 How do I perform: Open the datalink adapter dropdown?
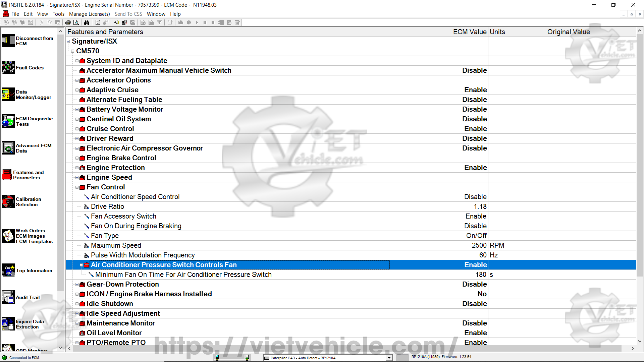389,358
